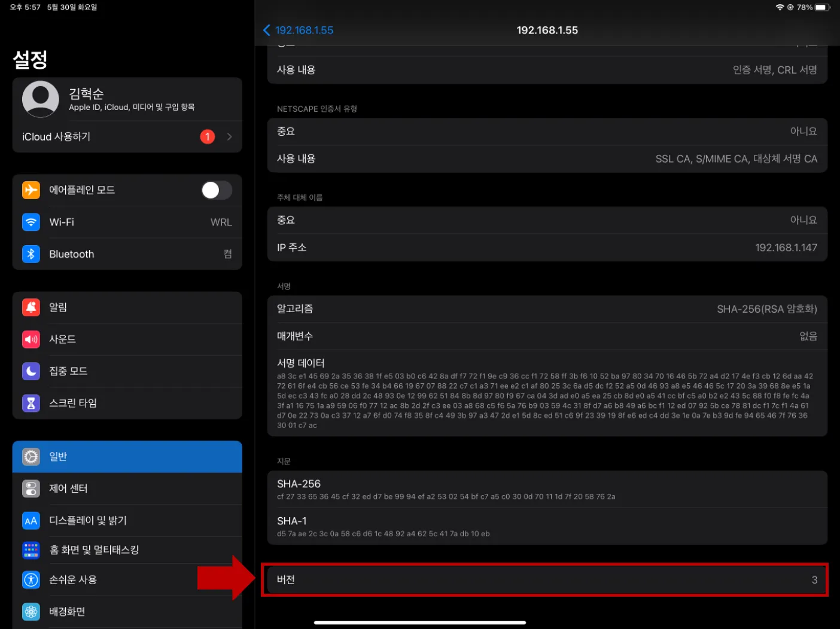Tap the red notification badge on iCloud row
840x629 pixels.
point(208,137)
